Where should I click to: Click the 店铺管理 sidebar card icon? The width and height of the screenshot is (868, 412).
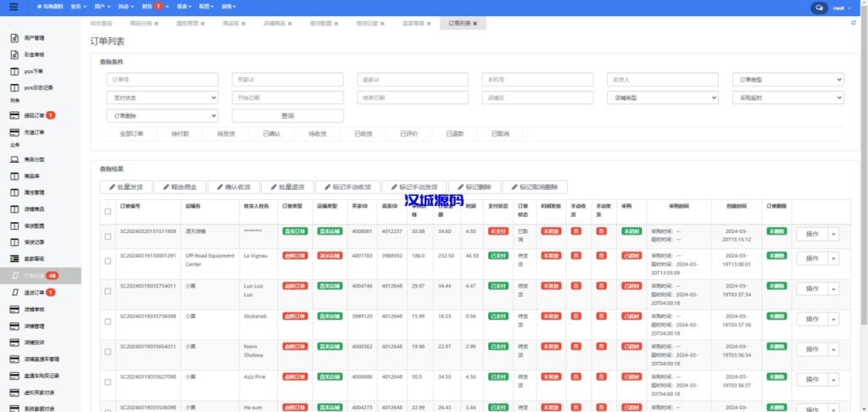pos(15,326)
